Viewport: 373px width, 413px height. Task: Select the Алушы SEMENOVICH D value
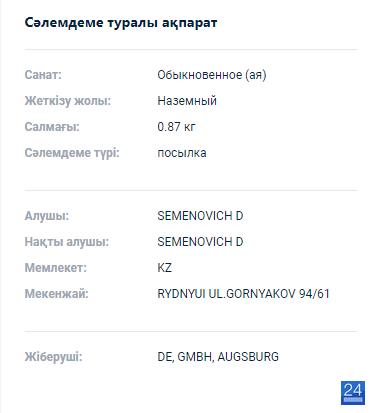coord(200,216)
